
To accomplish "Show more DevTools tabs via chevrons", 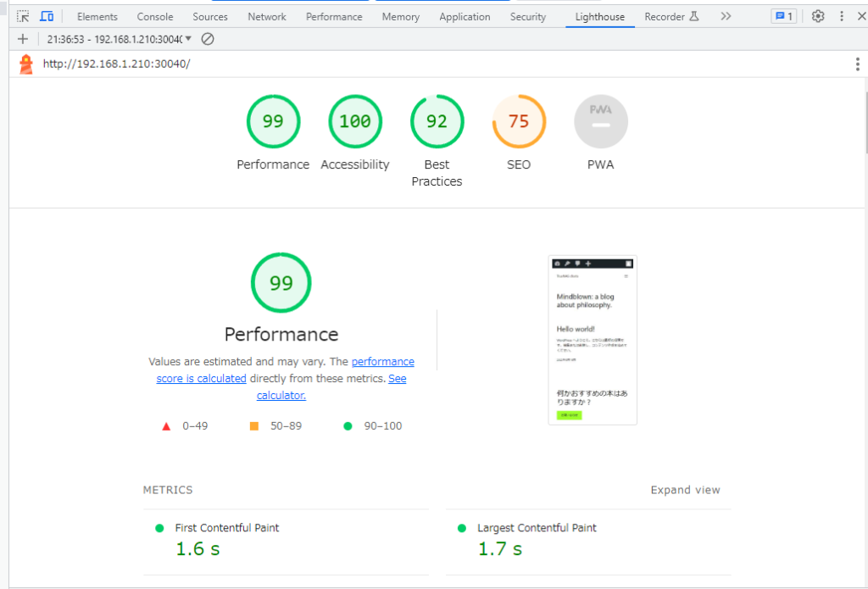I will [x=726, y=16].
